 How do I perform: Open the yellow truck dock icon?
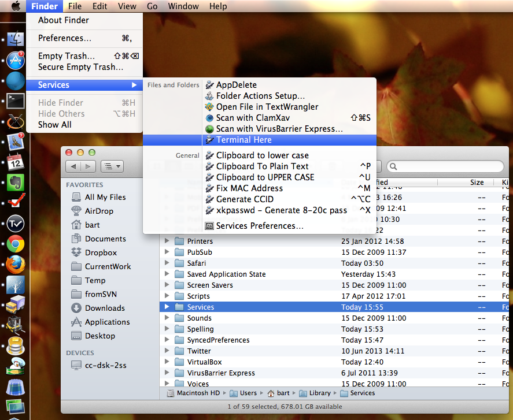click(x=15, y=305)
